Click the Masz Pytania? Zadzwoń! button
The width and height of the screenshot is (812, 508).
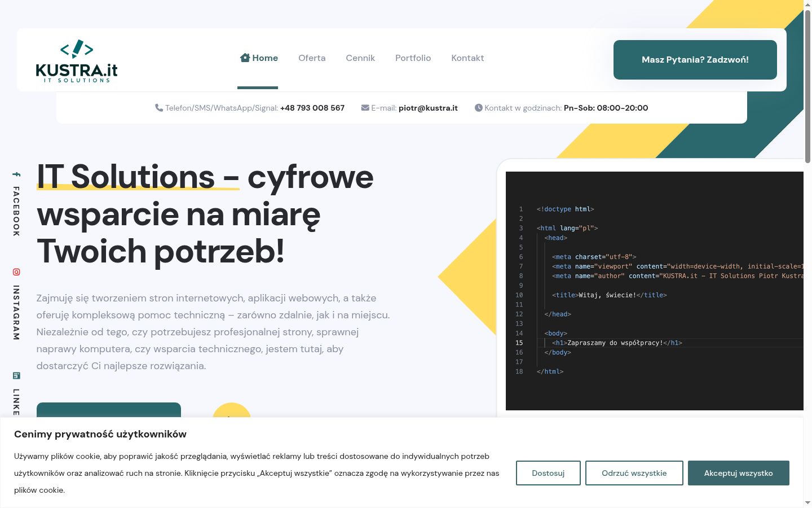pos(695,60)
